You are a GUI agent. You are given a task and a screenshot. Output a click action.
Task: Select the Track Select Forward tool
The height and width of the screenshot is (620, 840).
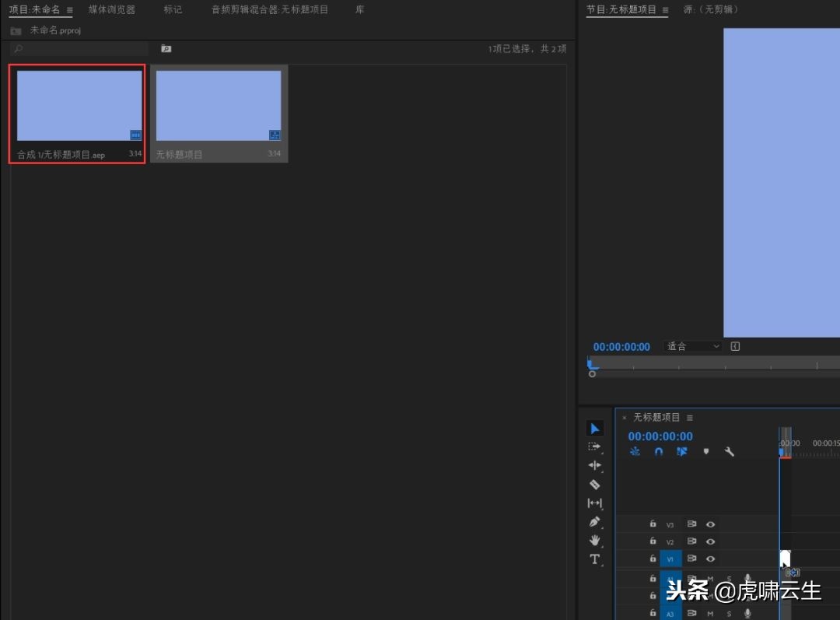coord(595,447)
